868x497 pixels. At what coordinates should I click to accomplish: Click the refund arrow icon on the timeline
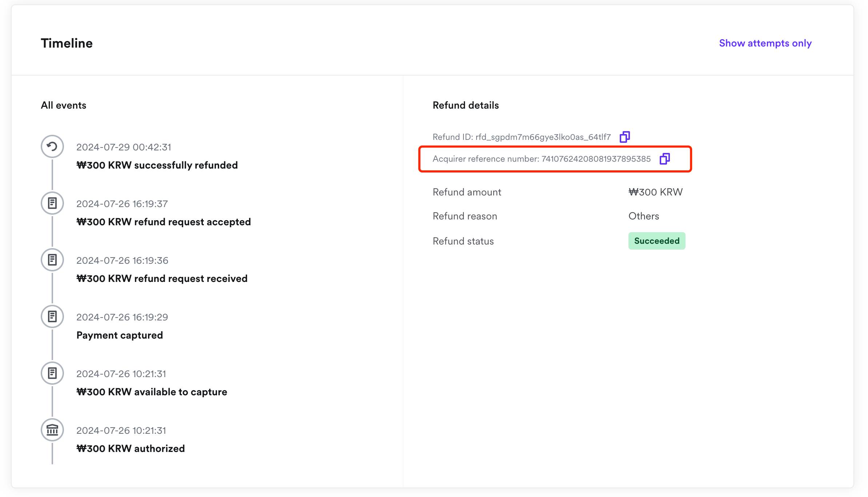point(52,147)
